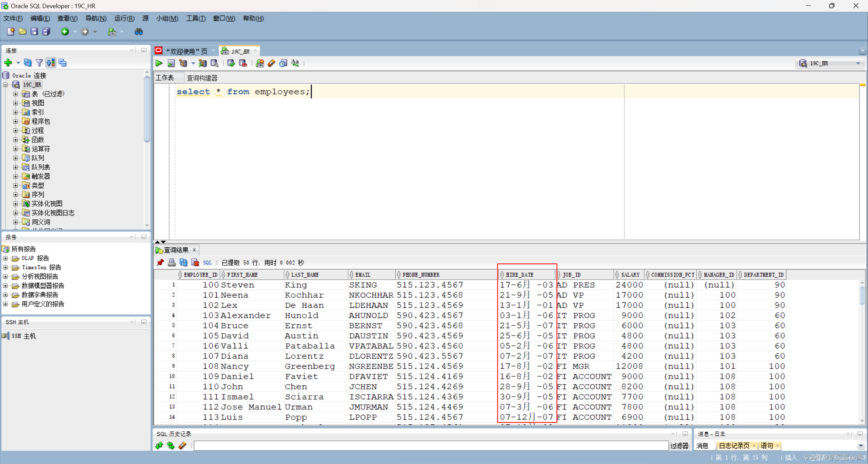Expand the 数据字典报告 folder
This screenshot has height=464, width=868.
[x=5, y=295]
